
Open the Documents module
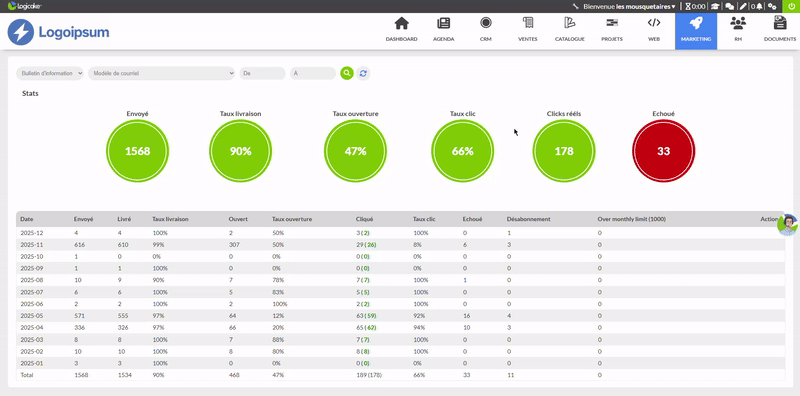click(x=780, y=30)
